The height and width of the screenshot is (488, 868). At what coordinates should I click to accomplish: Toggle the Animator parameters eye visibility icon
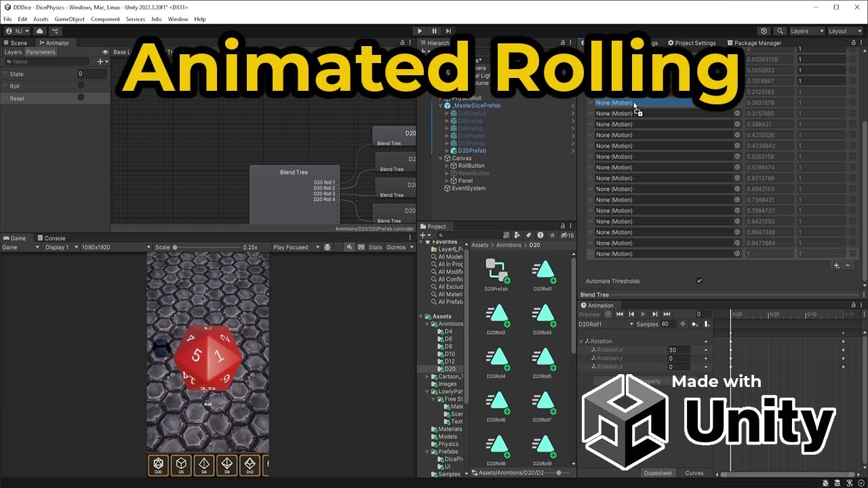point(105,52)
